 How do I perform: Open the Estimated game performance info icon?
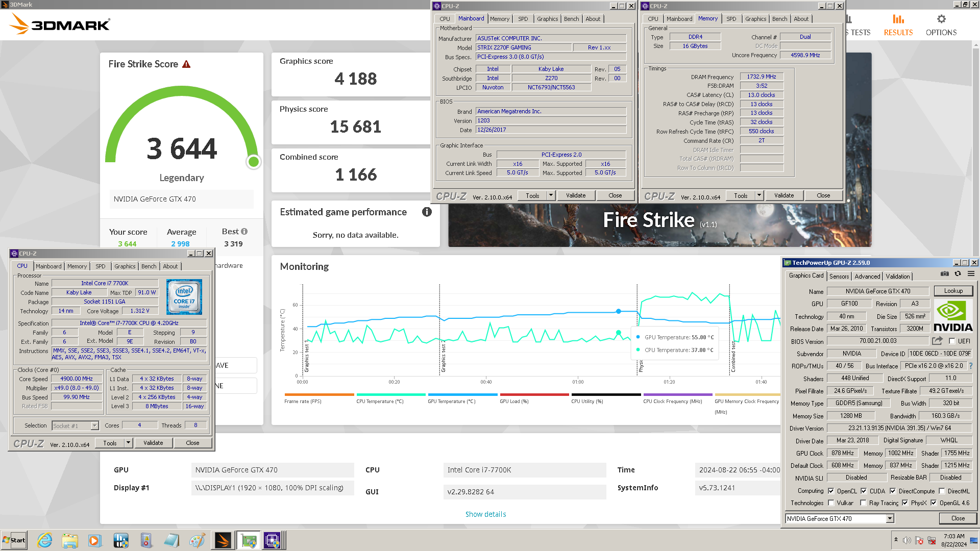(x=427, y=212)
